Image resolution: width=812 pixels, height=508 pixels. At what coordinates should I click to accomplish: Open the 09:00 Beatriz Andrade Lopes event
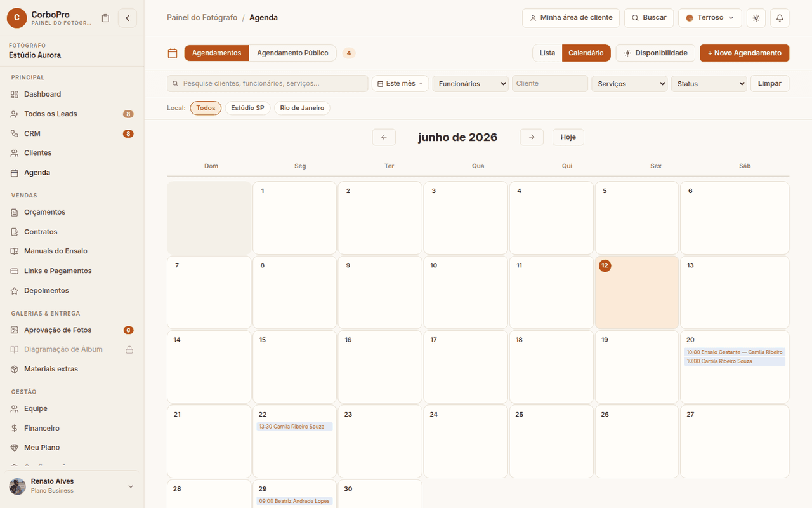pyautogui.click(x=294, y=501)
